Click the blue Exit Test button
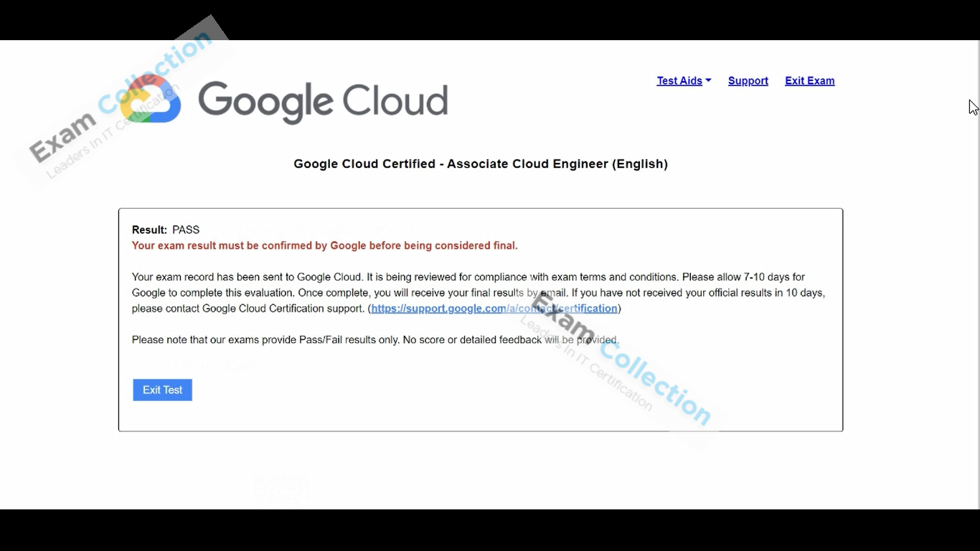Viewport: 980px width, 551px height. [x=162, y=390]
